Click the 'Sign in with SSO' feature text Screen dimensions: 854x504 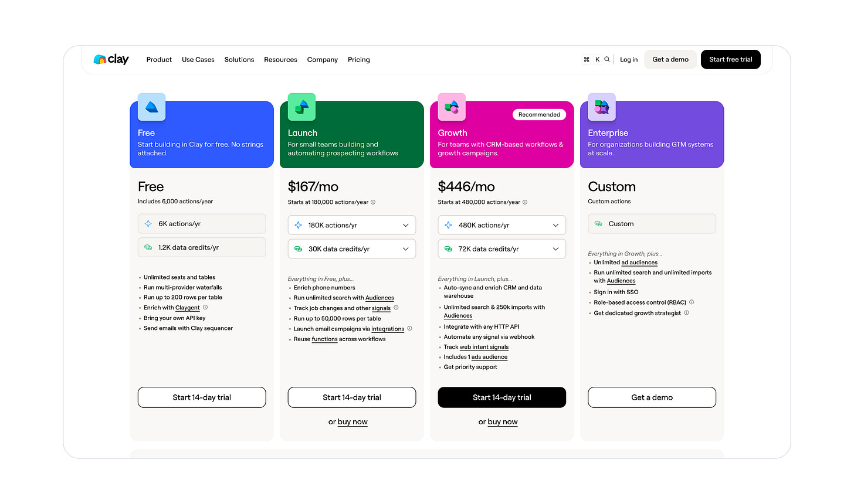[616, 292]
